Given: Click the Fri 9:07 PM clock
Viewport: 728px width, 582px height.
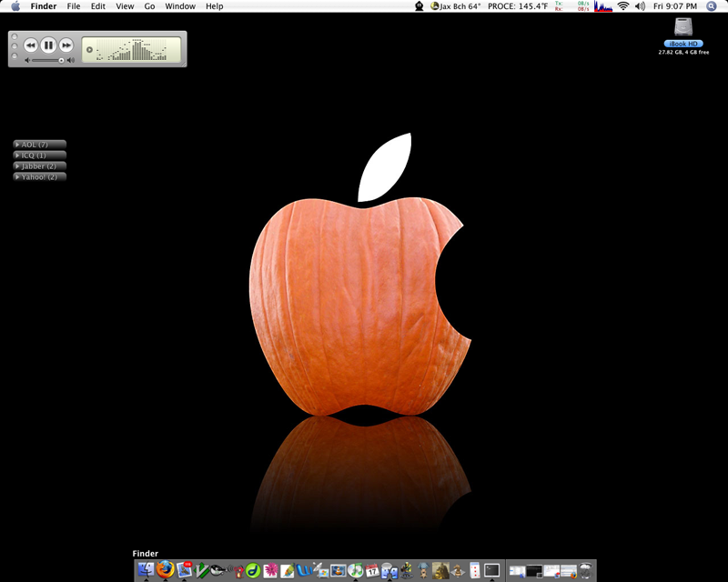Looking at the screenshot, I should click(x=675, y=6).
